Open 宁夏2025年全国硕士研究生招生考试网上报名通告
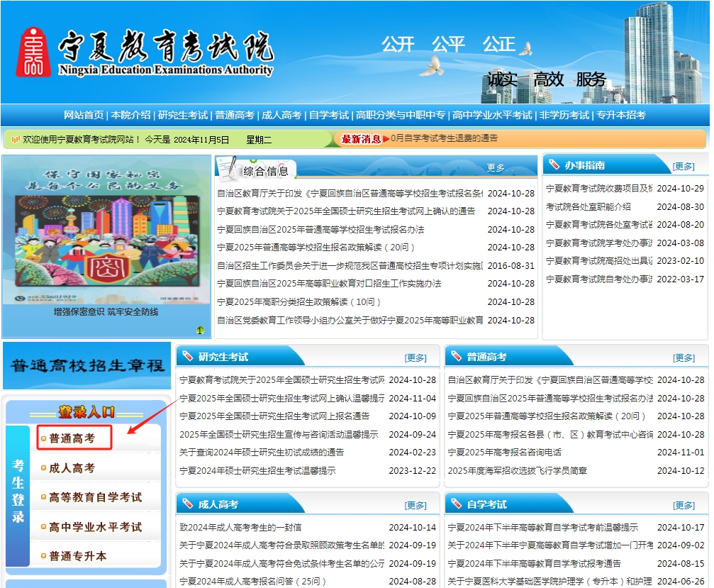 click(274, 416)
